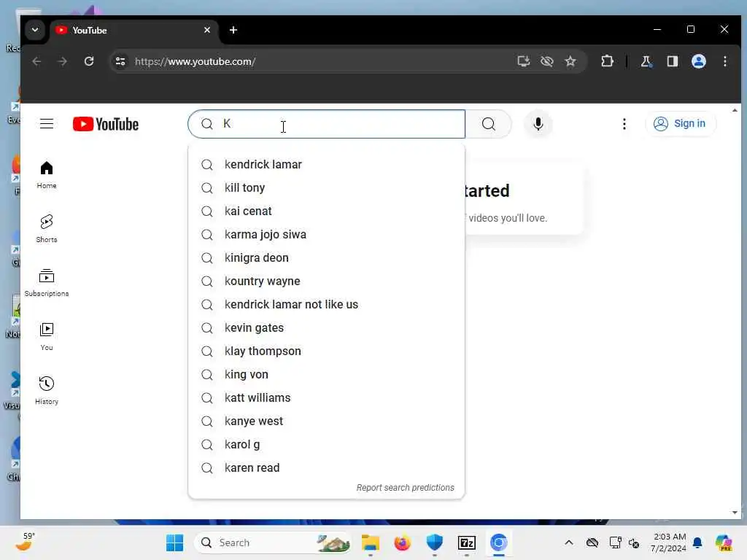Open Windows Start menu

[175, 542]
